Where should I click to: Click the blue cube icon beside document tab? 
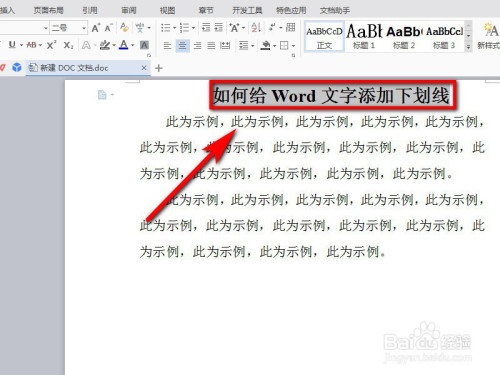(x=17, y=68)
